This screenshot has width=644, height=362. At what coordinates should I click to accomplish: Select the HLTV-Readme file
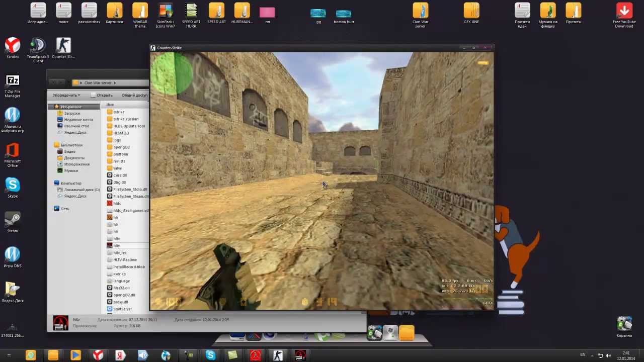point(125,260)
